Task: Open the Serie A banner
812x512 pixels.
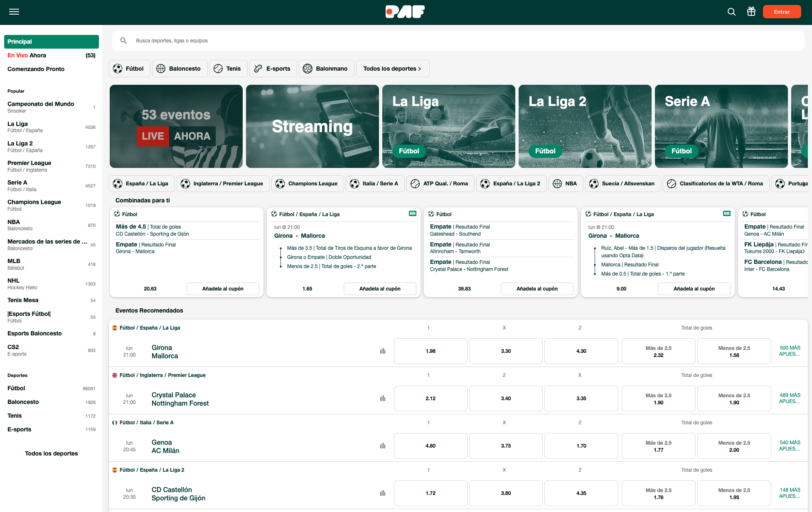Action: (x=721, y=126)
